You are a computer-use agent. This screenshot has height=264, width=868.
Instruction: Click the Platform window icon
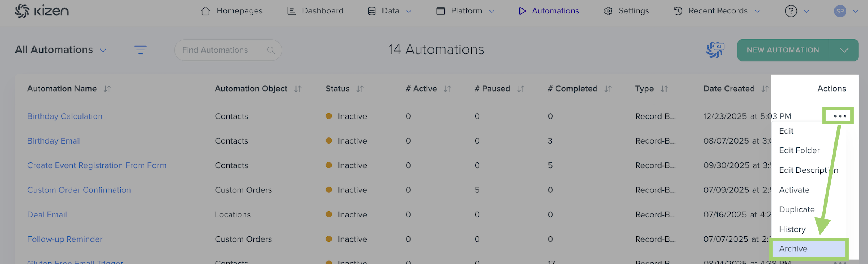[441, 11]
